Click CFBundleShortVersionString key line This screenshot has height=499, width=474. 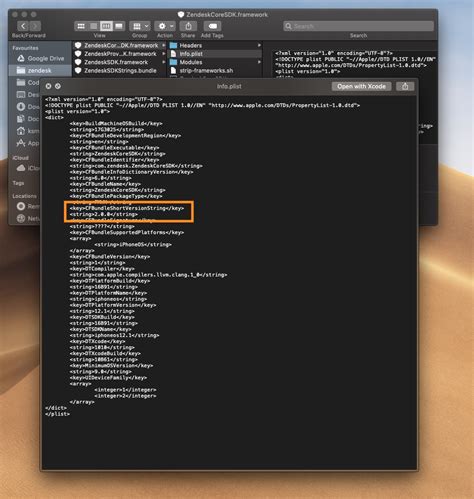point(127,208)
